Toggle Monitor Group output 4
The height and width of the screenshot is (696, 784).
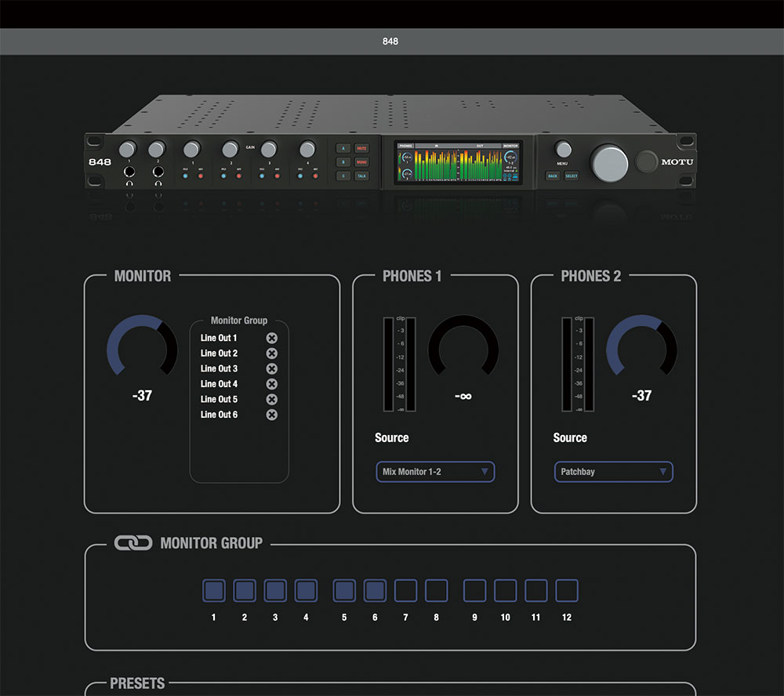pos(306,590)
